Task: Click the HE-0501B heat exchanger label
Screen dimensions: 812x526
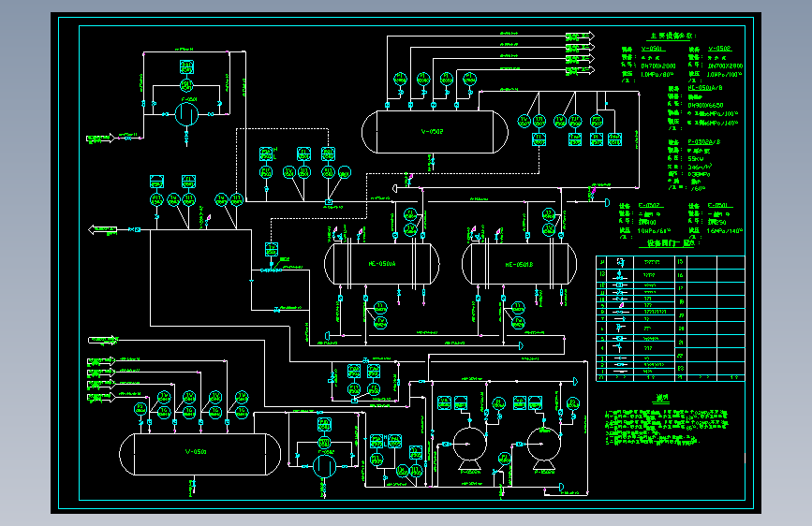Action: coord(519,264)
